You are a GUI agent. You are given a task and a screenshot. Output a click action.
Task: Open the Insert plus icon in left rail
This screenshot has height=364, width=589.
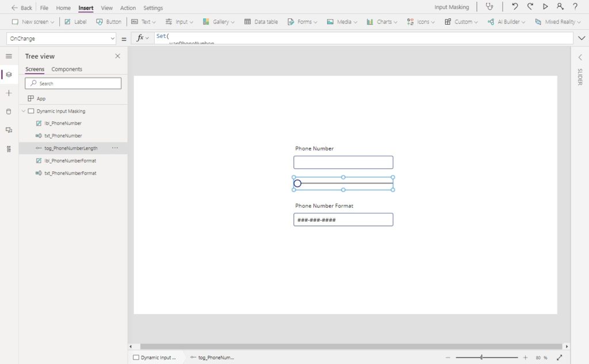(x=9, y=93)
